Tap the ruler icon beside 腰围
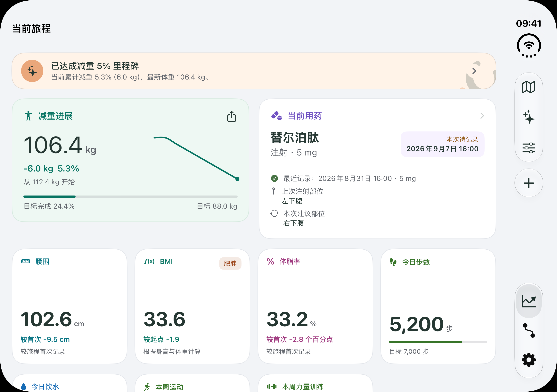 tap(25, 261)
